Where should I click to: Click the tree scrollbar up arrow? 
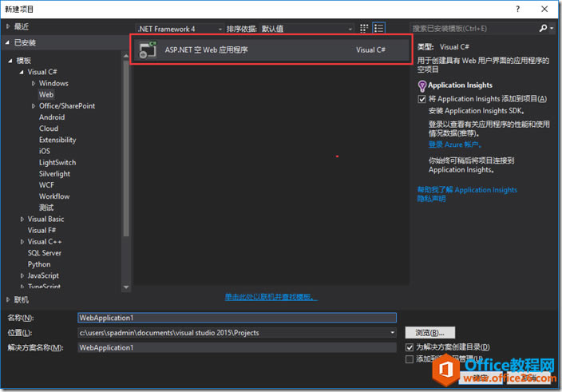[x=126, y=56]
